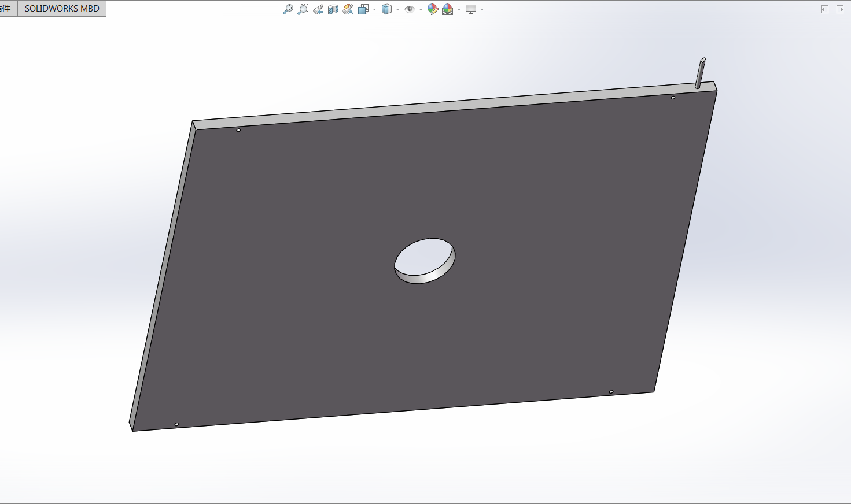Open the Edit Appearance tool
Image resolution: width=851 pixels, height=504 pixels.
pos(432,9)
